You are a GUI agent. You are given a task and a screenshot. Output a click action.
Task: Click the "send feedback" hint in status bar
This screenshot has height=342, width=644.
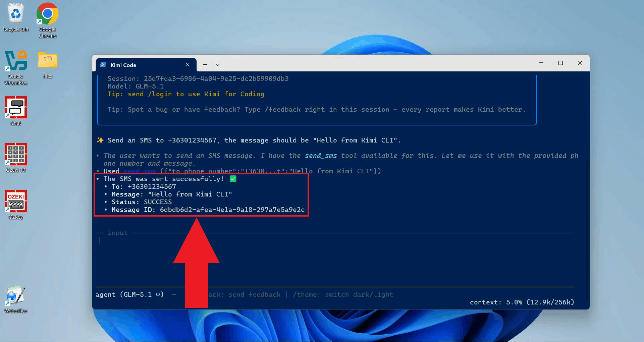[254, 294]
